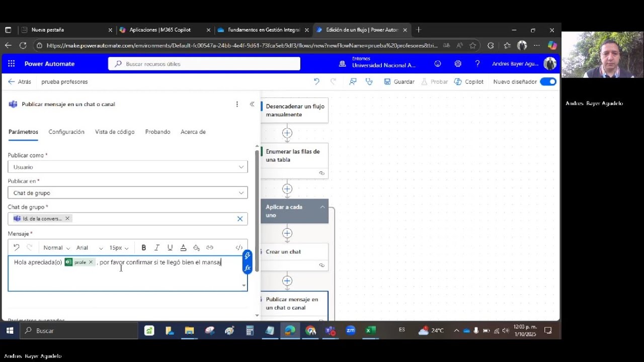Select the Crear un chat action card

tap(294, 257)
